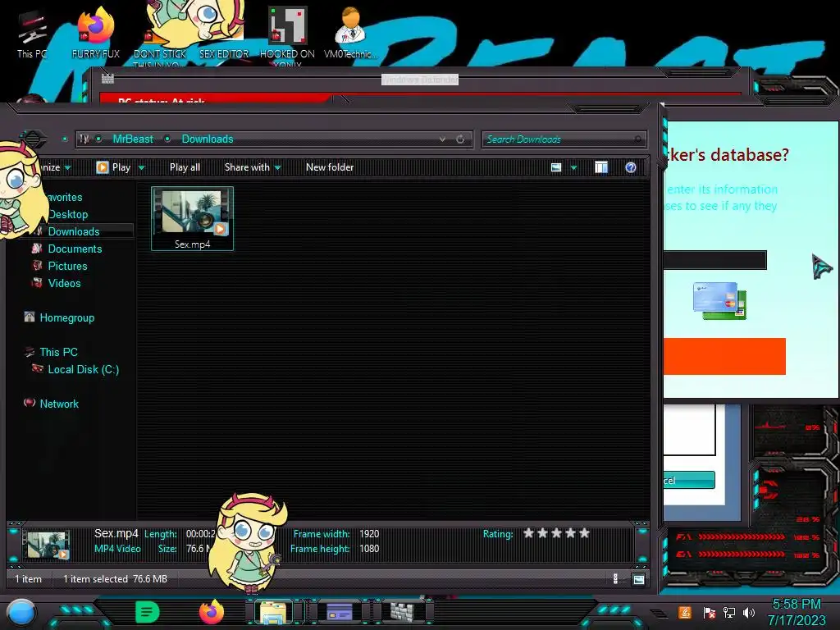Open the HOOKED ON XONIX desktop shortcut
Viewport: 840px width, 630px height.
(287, 36)
